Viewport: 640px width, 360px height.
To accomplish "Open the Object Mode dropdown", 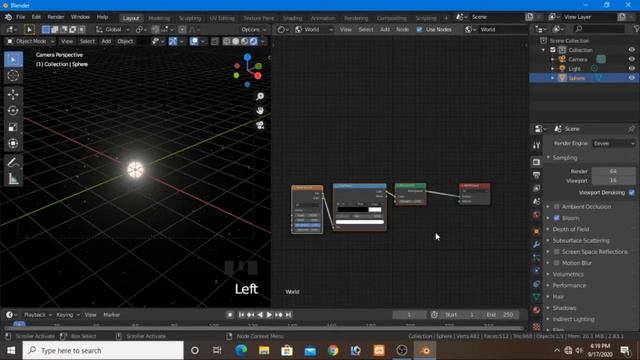I will pos(31,41).
